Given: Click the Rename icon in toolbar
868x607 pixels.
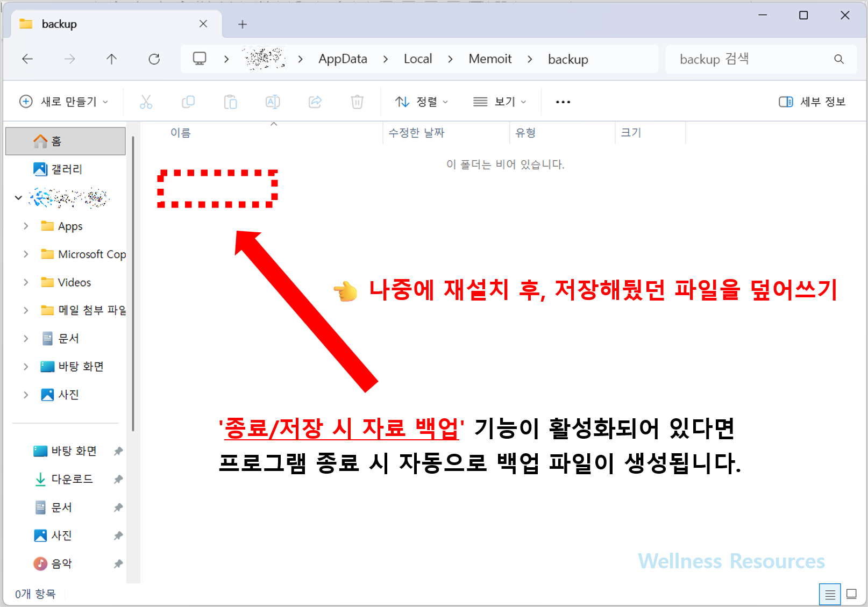Looking at the screenshot, I should [273, 102].
